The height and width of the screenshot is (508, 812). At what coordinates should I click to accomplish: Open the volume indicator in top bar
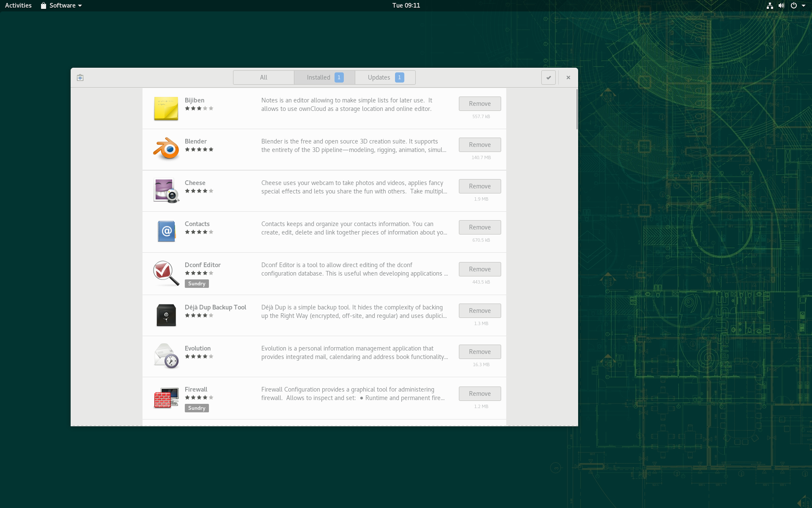(782, 6)
